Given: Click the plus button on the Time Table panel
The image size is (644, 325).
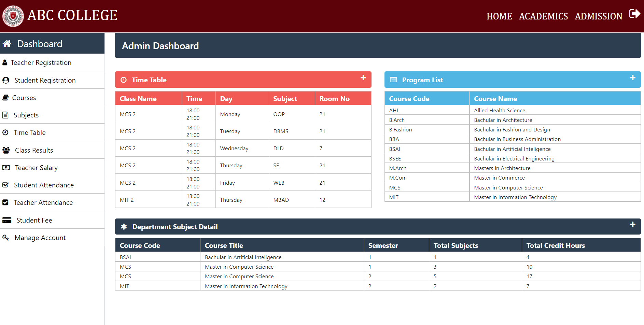Looking at the screenshot, I should pos(363,78).
